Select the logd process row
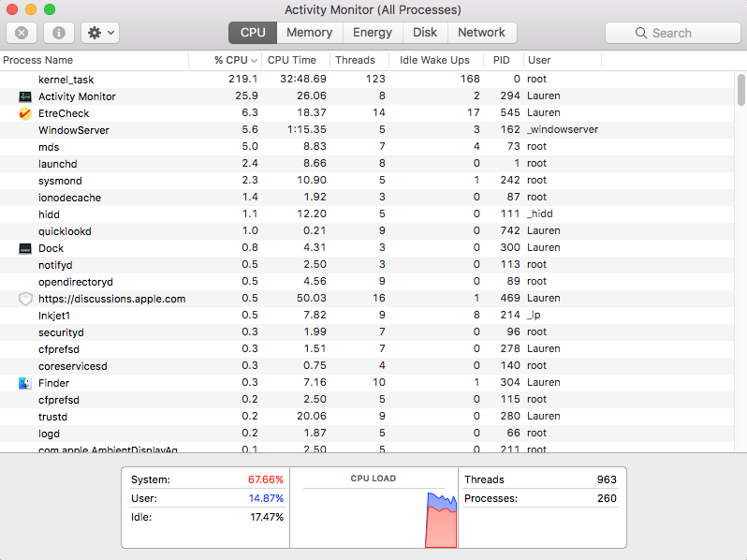Screen dimensions: 747x560 pos(367,434)
